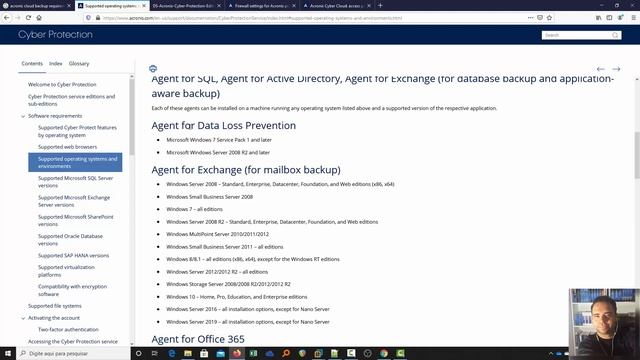Screen dimensions: 640x360
Task: Switch to the Contents tab
Action: 32,64
